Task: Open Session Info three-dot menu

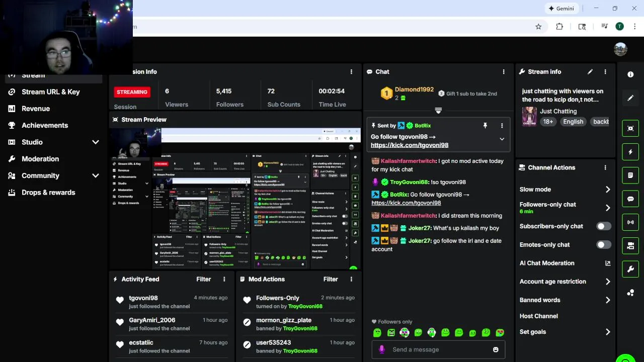Action: pos(351,72)
